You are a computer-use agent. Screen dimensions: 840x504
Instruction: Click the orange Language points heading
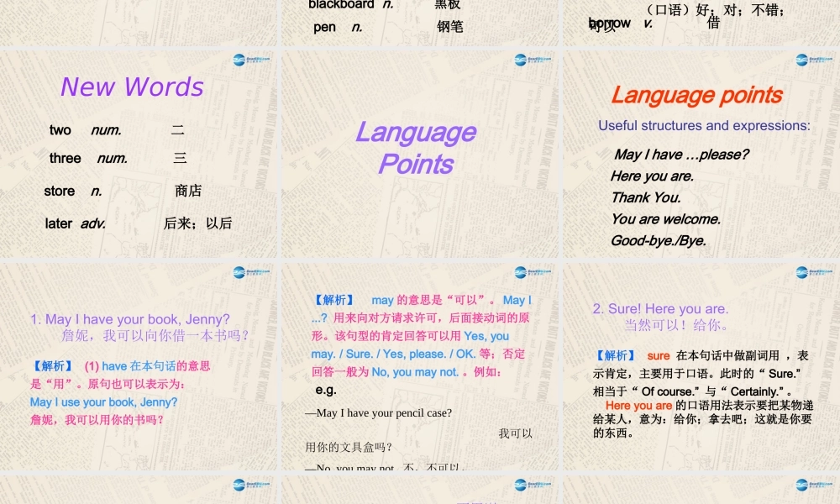tap(698, 95)
